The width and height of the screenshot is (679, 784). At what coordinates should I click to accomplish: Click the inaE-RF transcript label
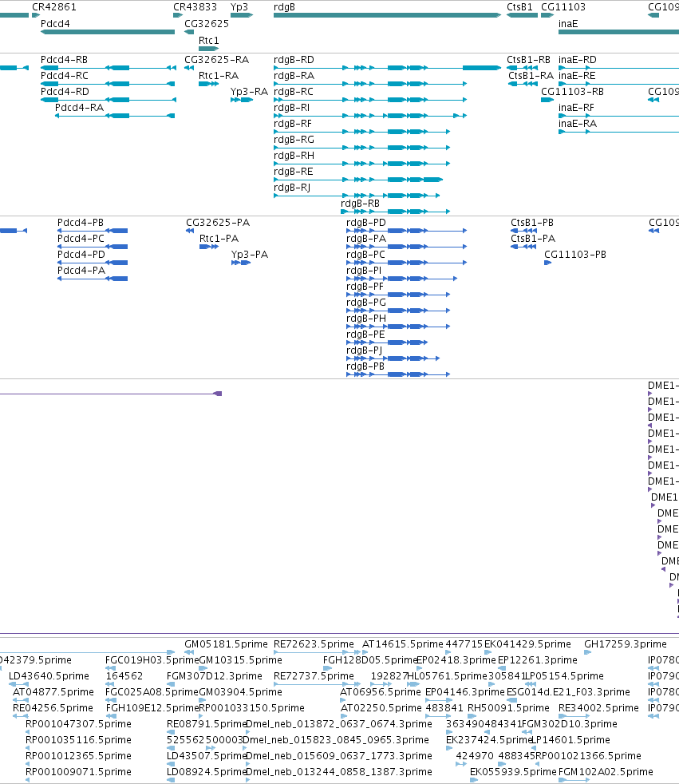577,108
